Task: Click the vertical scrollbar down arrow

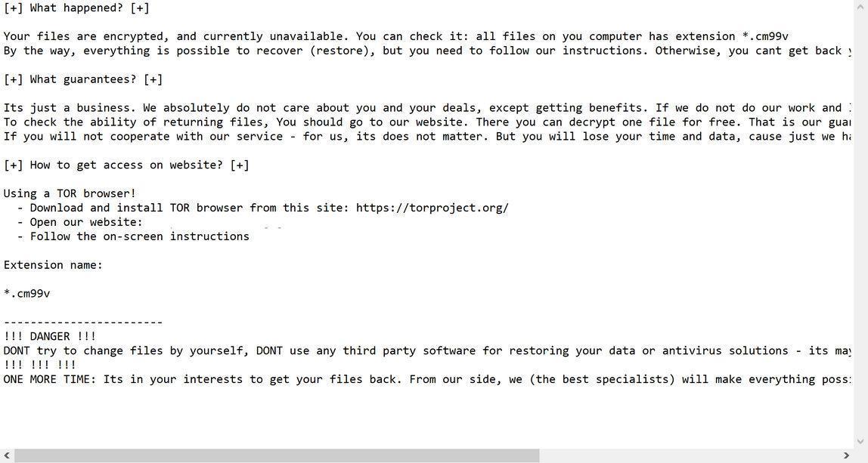Action: click(861, 442)
